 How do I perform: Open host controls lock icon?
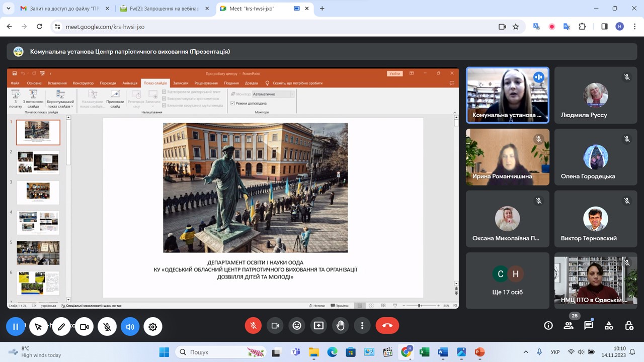628,326
